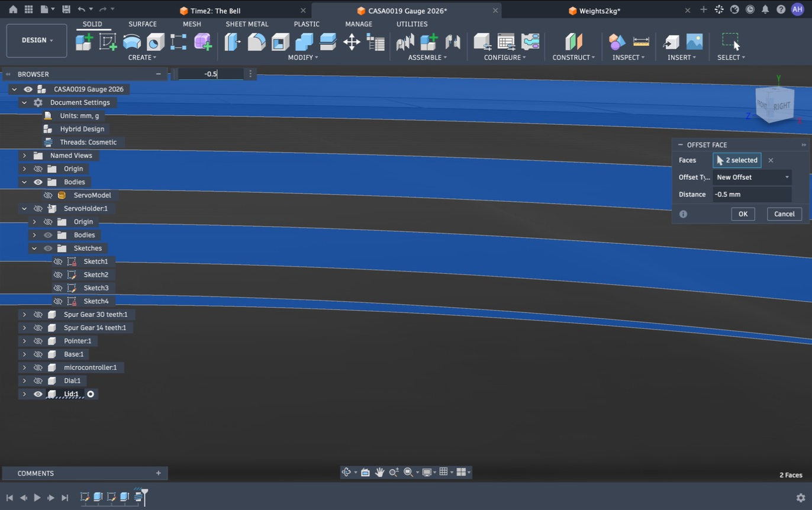
Task: Select the Press Pull tool in Modify
Action: click(233, 41)
